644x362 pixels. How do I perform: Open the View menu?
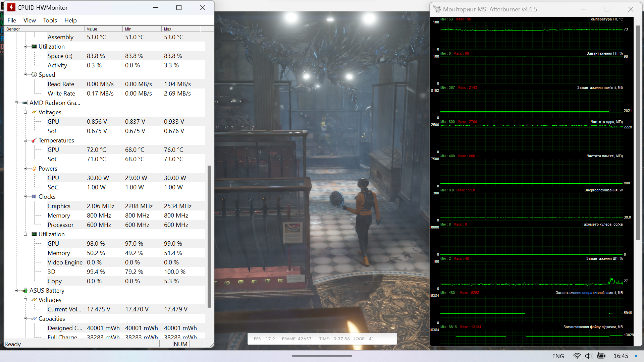click(x=30, y=20)
